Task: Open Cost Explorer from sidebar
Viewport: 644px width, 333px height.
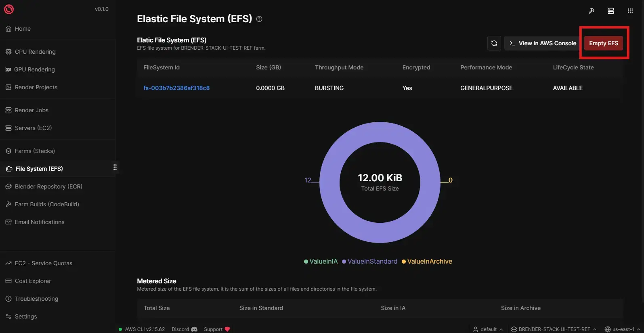Action: [33, 281]
